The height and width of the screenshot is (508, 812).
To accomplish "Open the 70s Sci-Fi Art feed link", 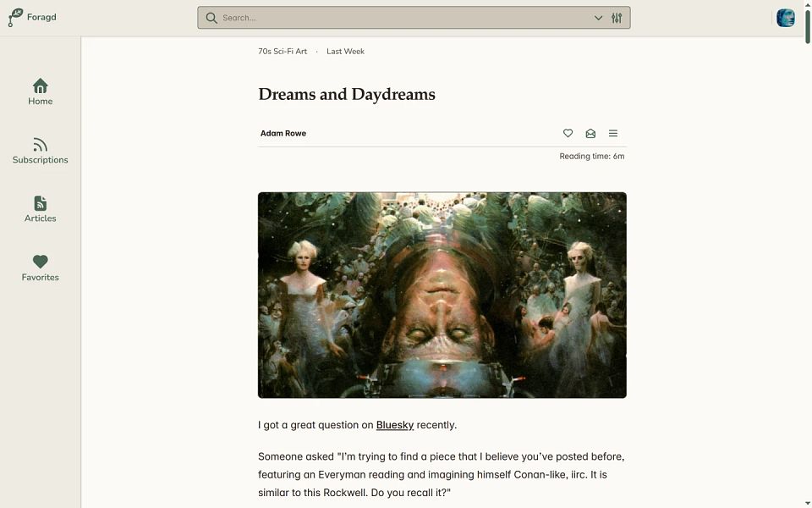I will coord(283,52).
